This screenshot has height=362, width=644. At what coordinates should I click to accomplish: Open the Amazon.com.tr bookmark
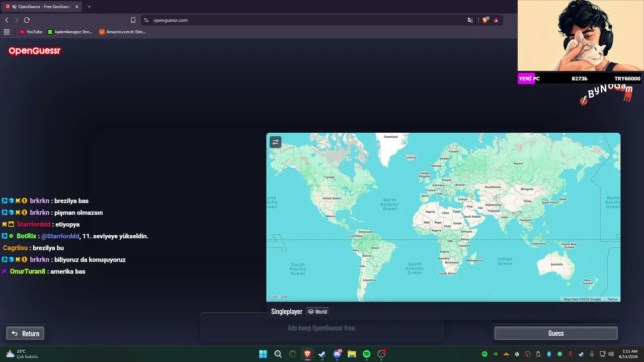[x=123, y=32]
